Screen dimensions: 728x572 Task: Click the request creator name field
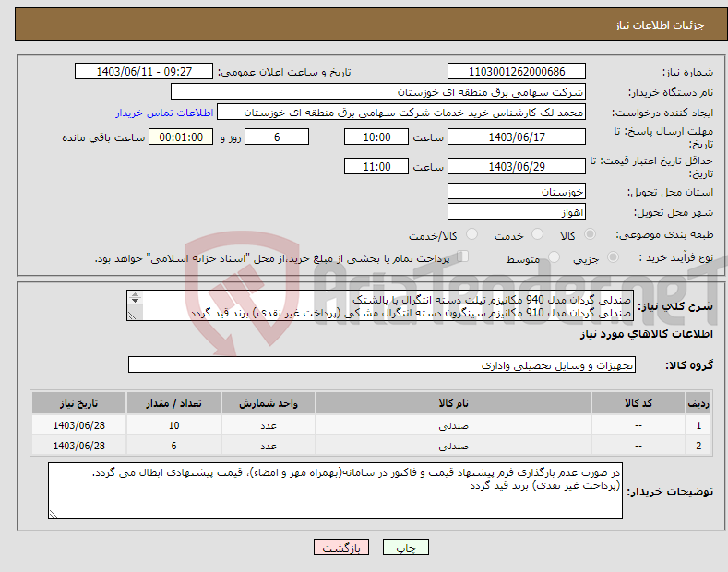401,113
